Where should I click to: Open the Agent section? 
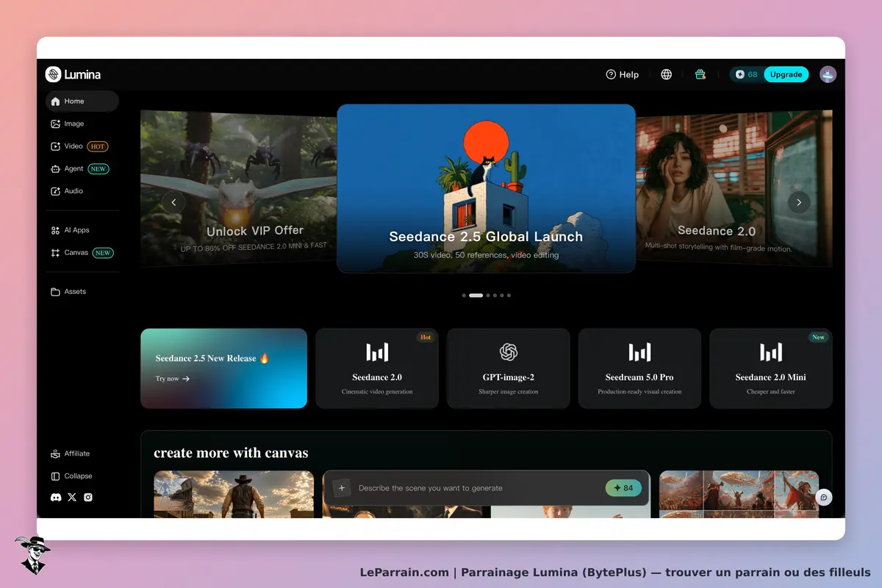(x=82, y=169)
